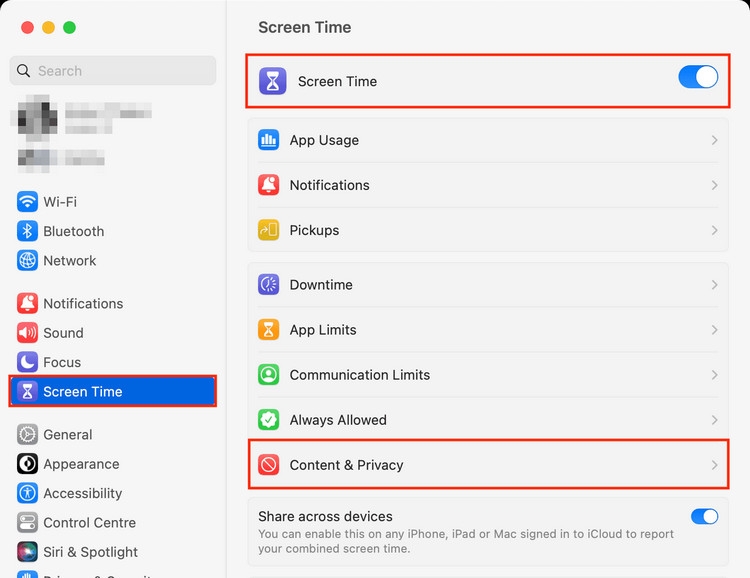Click the Siri & Spotlight icon
The width and height of the screenshot is (750, 578).
(x=27, y=552)
